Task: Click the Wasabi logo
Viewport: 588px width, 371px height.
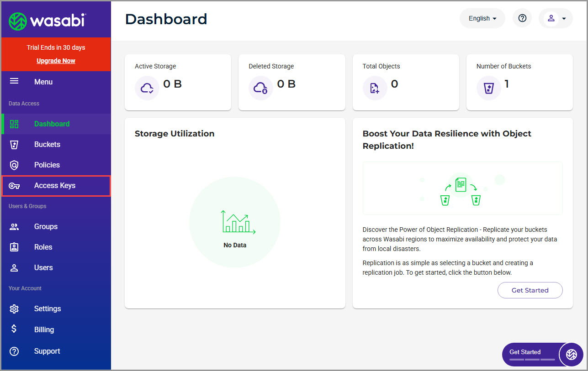Action: click(47, 21)
